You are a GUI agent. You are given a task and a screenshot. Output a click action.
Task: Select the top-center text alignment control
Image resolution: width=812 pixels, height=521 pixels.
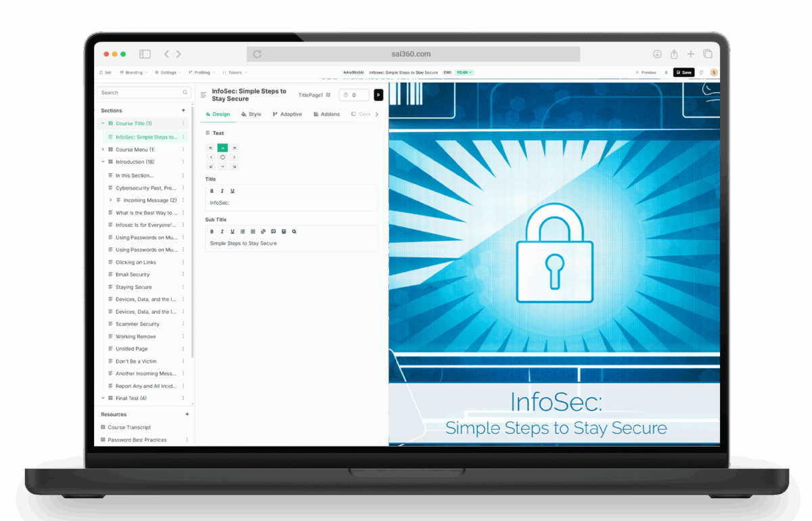coord(222,148)
